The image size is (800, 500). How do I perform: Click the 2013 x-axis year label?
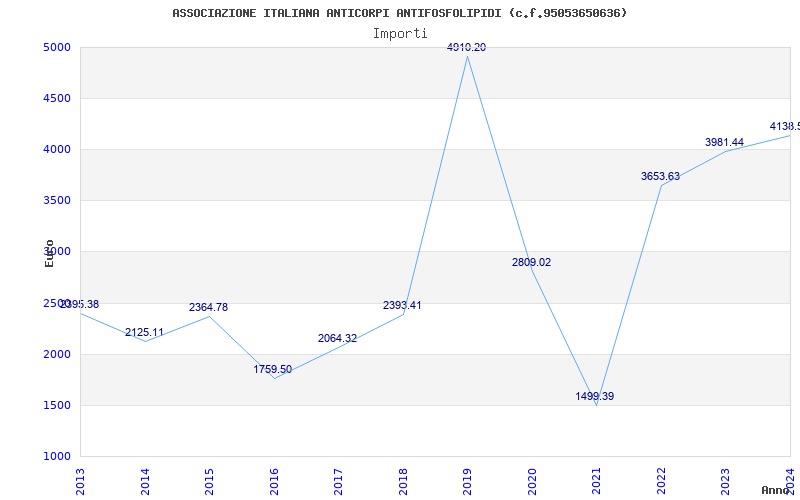click(80, 482)
